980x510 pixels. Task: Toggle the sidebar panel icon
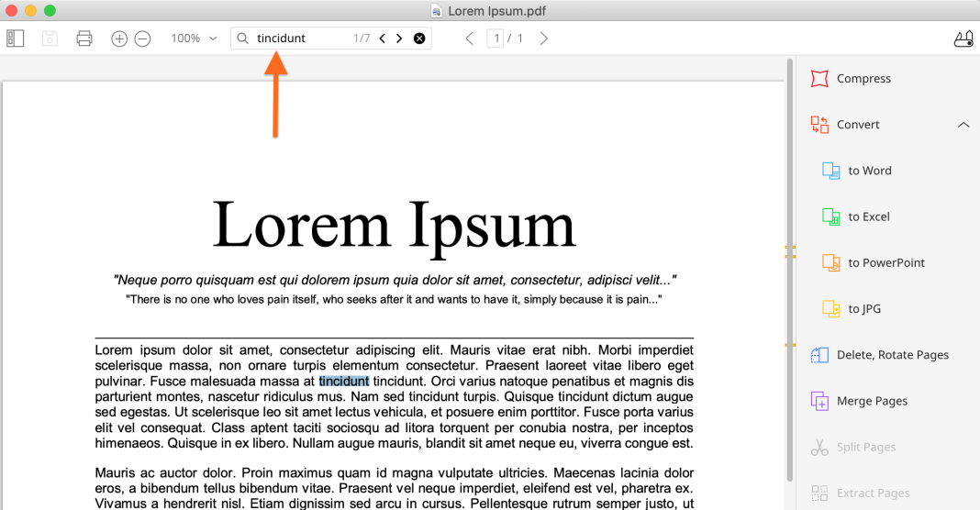point(15,39)
